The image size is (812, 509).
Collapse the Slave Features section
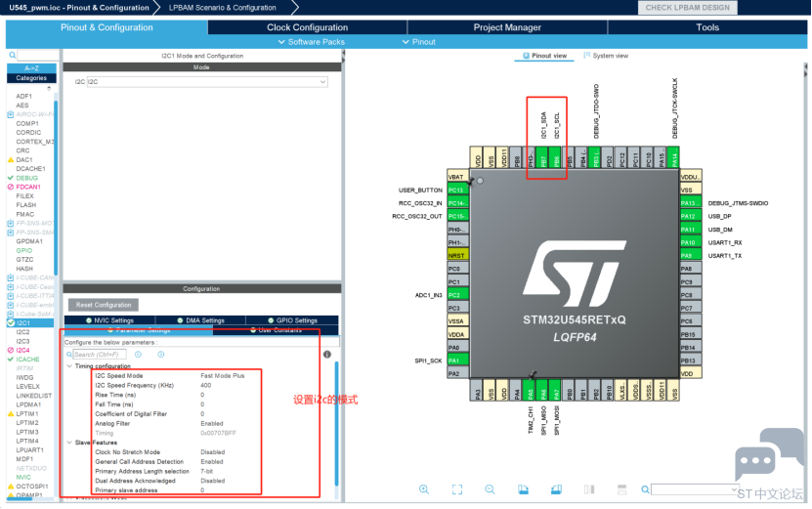pos(69,443)
